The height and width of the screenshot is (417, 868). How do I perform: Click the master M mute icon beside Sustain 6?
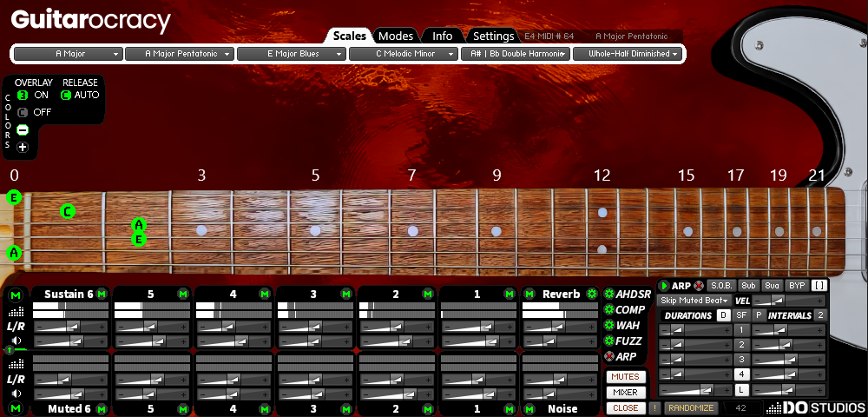pos(16,295)
